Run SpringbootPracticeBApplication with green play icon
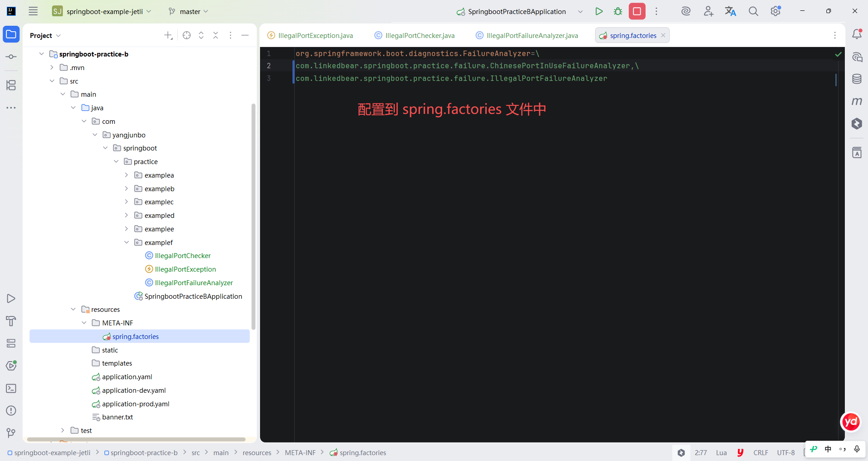The image size is (868, 461). coord(599,11)
